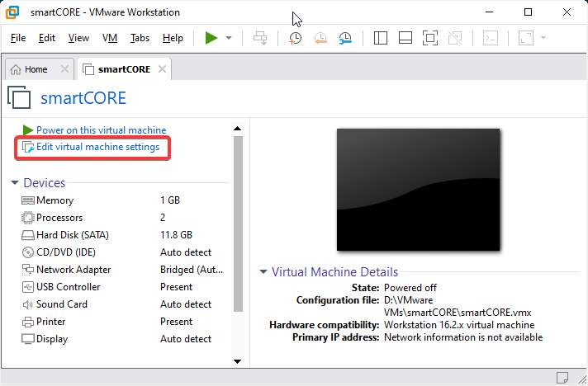The width and height of the screenshot is (588, 386).
Task: Revert virtual machine to snapshot icon
Action: (320, 38)
